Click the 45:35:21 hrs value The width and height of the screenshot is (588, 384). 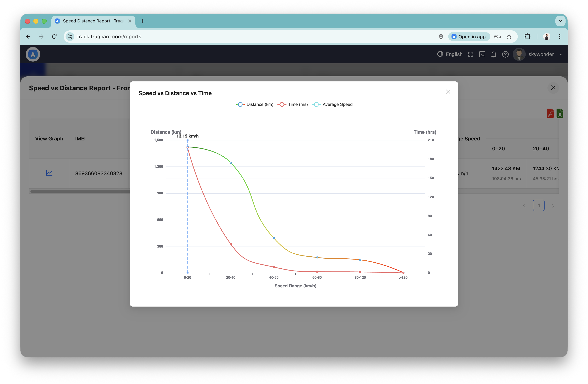click(545, 179)
